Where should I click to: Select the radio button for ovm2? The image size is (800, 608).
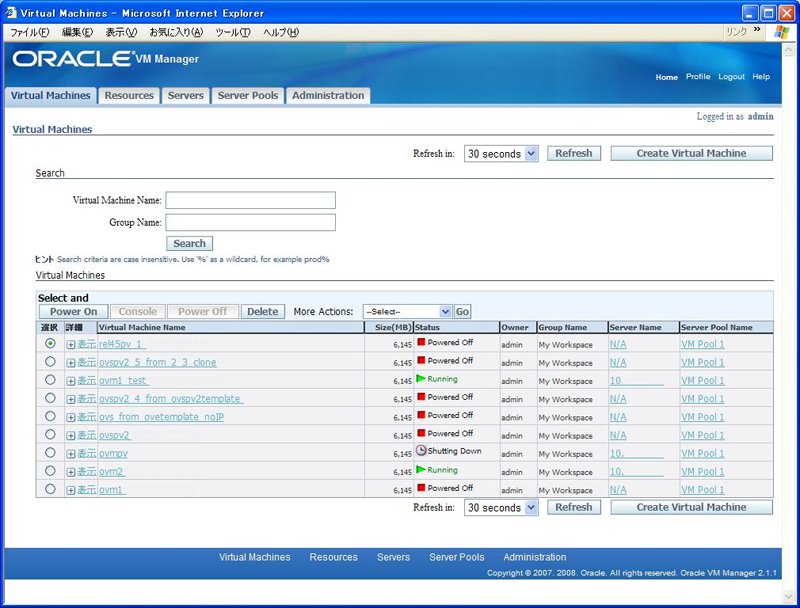(x=50, y=471)
